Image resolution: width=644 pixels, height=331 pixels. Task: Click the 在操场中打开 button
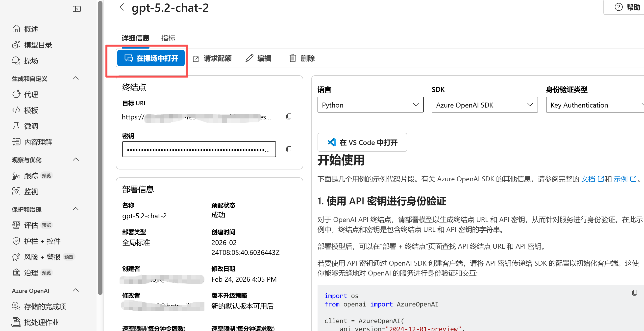(151, 58)
